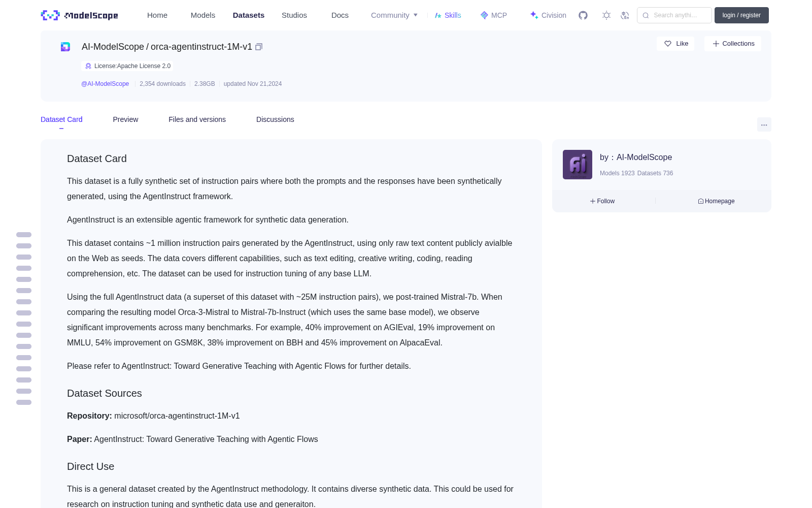Click microsoft/orca-agentinstruct-1M-v1 repository text

pyautogui.click(x=177, y=416)
